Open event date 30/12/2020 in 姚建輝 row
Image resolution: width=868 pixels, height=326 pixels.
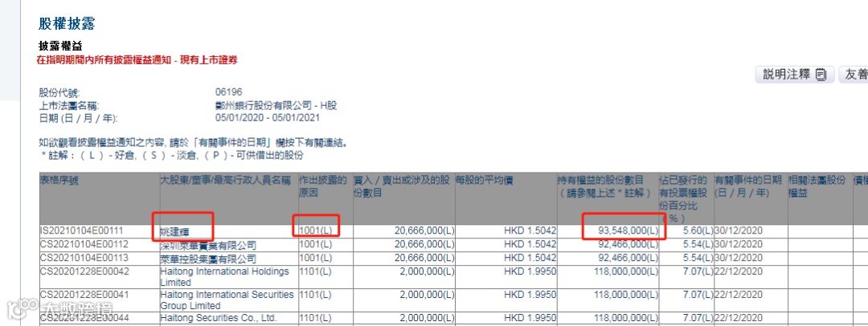(737, 230)
